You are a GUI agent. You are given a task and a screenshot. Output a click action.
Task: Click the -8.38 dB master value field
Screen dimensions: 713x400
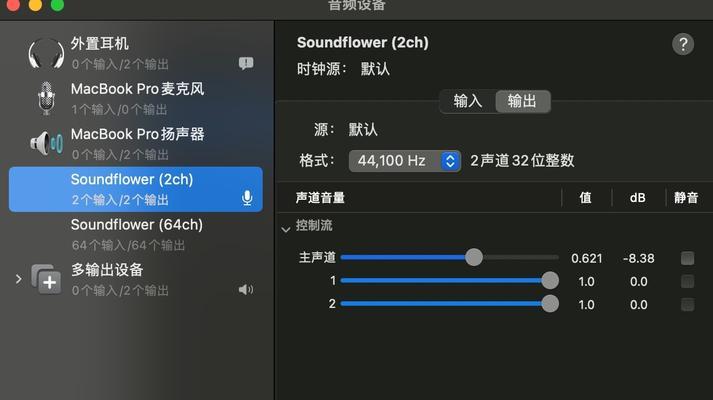[x=638, y=259]
